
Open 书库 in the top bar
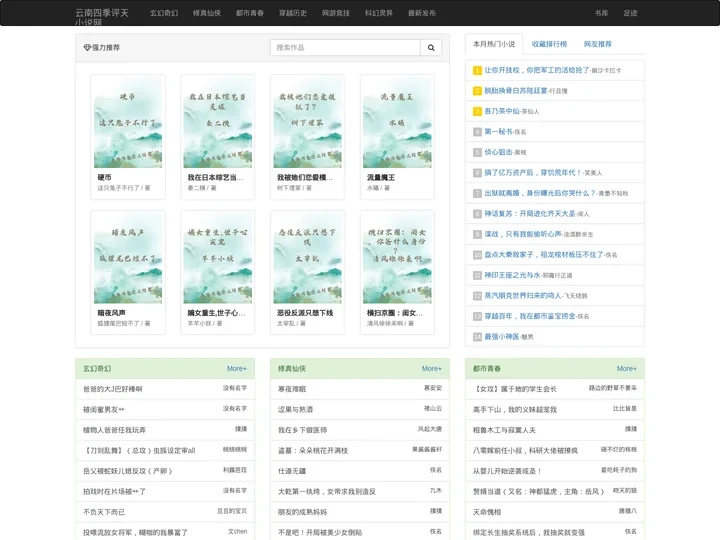602,13
